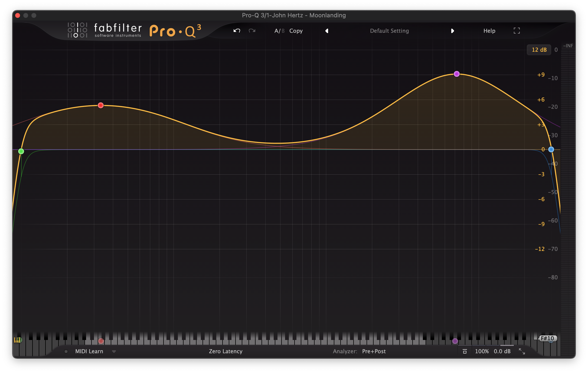This screenshot has width=588, height=373.
Task: Close the Pro-Q 3 window
Action: (x=18, y=15)
